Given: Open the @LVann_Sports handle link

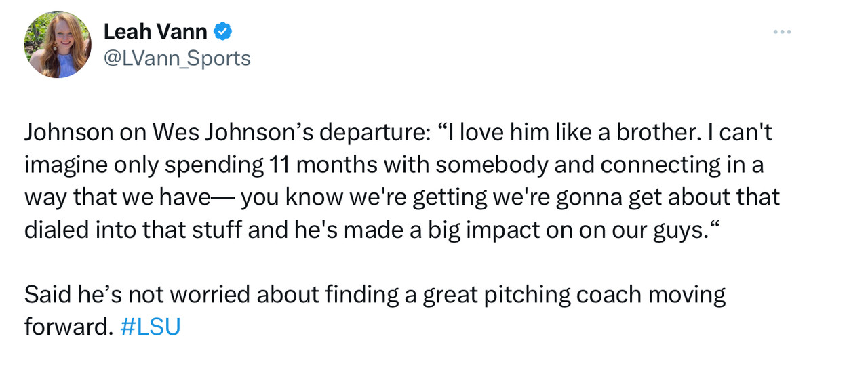Looking at the screenshot, I should [177, 59].
